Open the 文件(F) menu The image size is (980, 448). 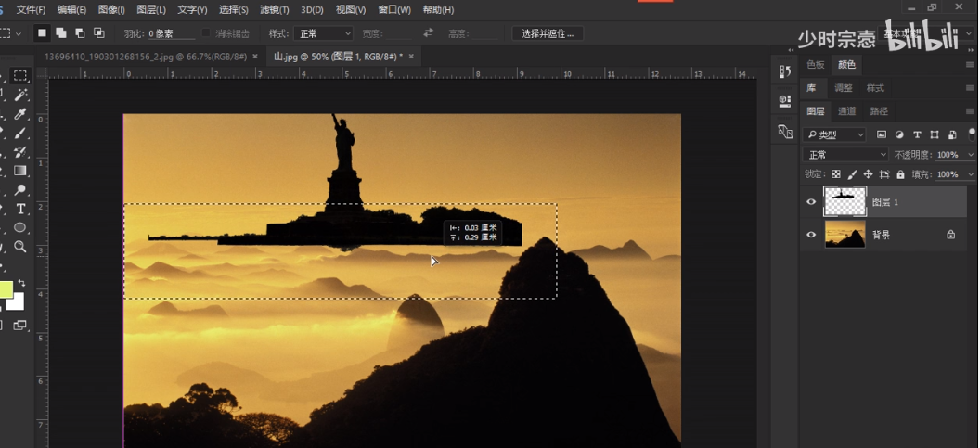pyautogui.click(x=31, y=10)
